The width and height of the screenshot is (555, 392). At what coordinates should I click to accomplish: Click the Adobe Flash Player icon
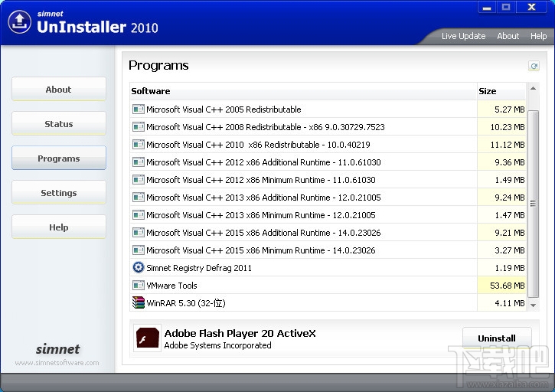click(x=148, y=338)
